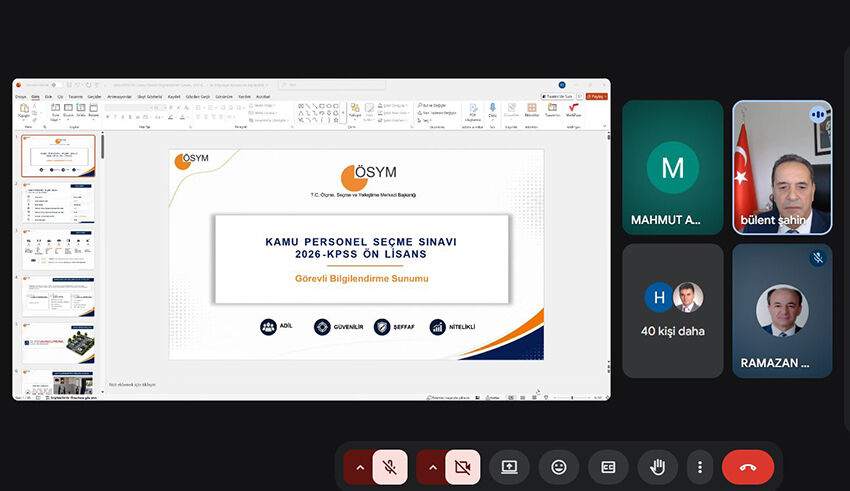The height and width of the screenshot is (491, 850).
Task: Select the MAHMUT A... participant tile
Action: pyautogui.click(x=673, y=167)
